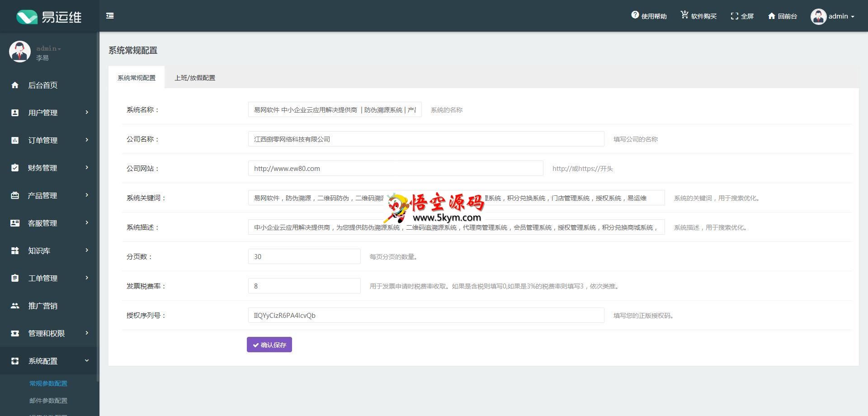Expand the 知识库 menu chevron

pos(87,250)
